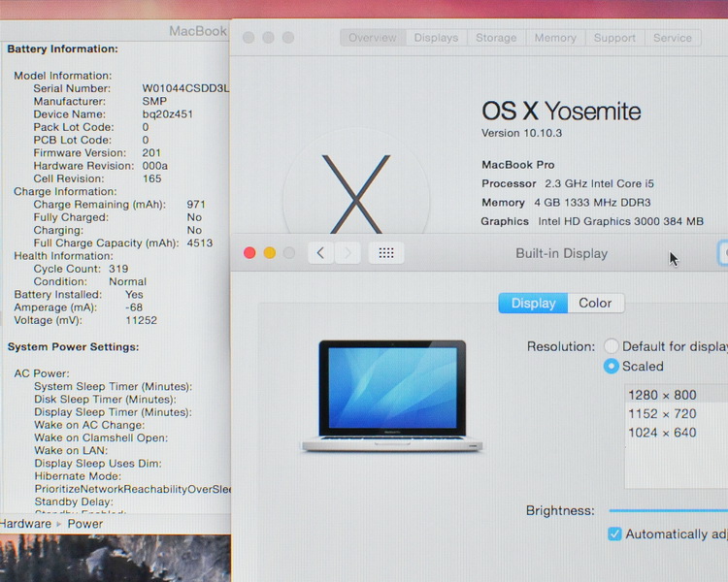Image resolution: width=728 pixels, height=582 pixels.
Task: Click Full Charge Capacity value 4513
Action: 200,242
